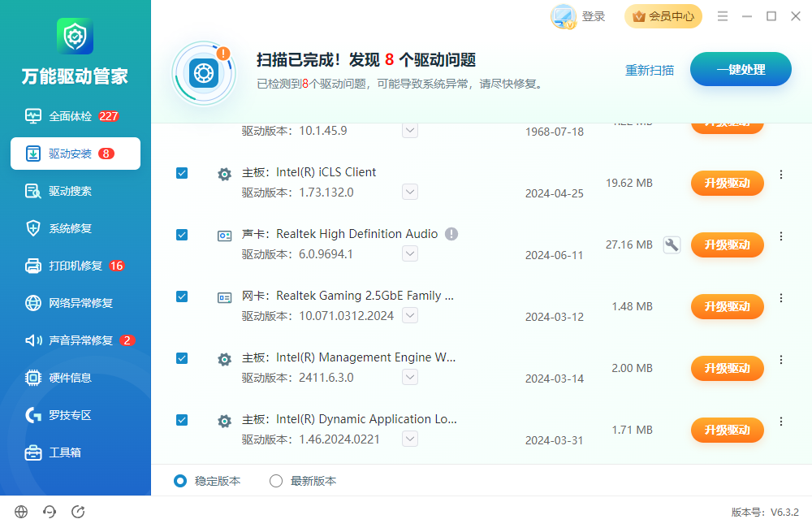Click the 16 badge on 打印机修复
Image resolution: width=812 pixels, height=528 pixels.
coord(116,266)
